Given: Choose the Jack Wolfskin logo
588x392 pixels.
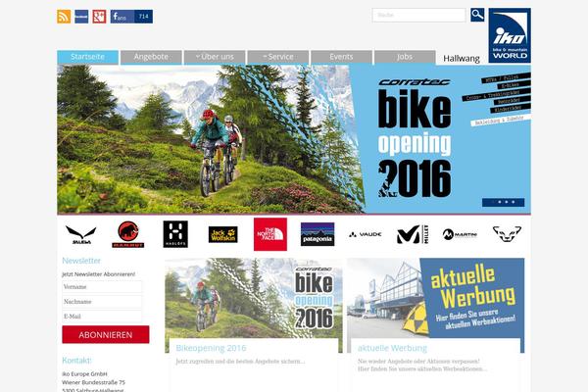Looking at the screenshot, I should point(223,235).
